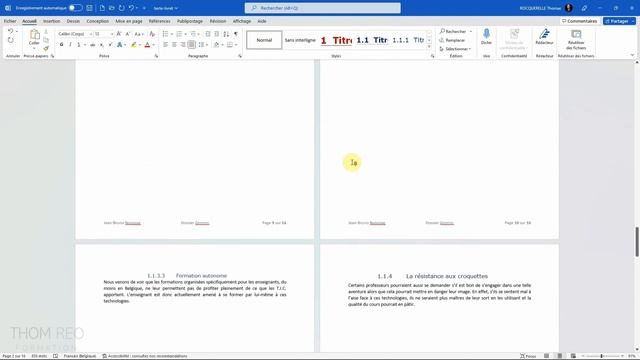This screenshot has height=360, width=640.
Task: Open the font name dropdown
Action: point(91,34)
